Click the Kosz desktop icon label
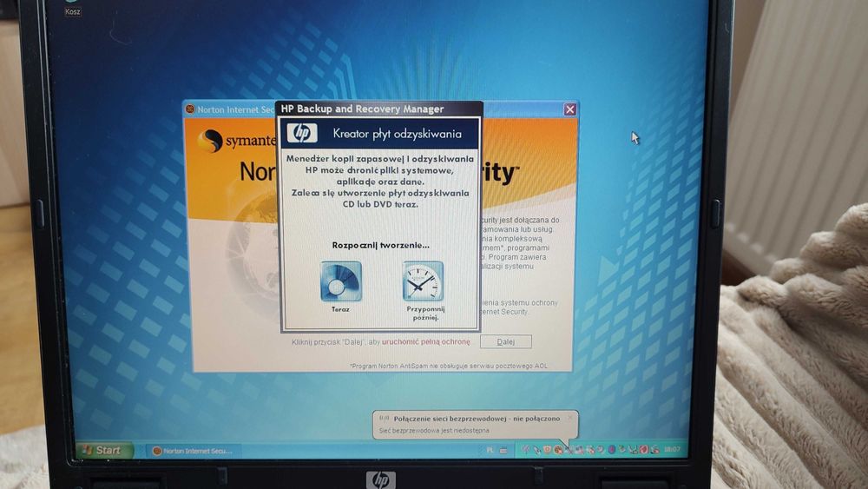 pos(73,11)
